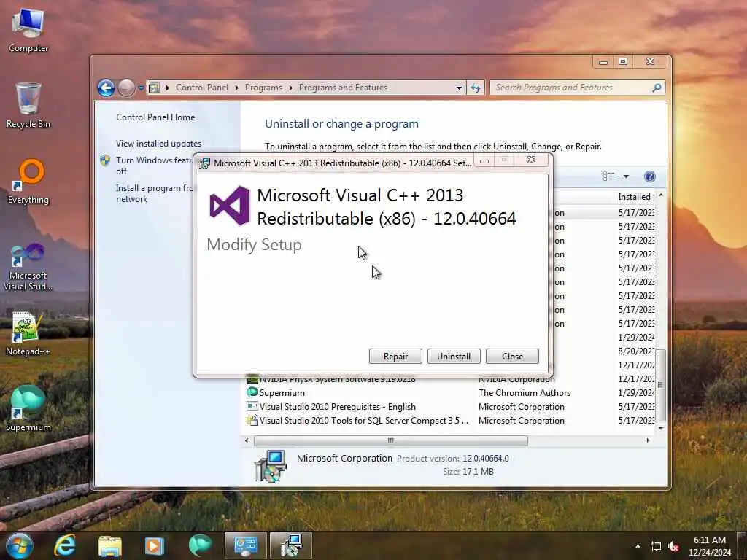
Task: Click the list scroll-up arrow
Action: tap(661, 196)
